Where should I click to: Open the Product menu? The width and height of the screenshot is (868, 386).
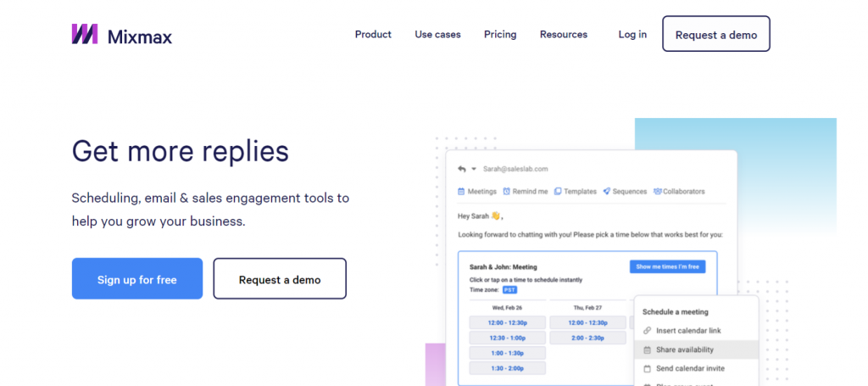373,34
